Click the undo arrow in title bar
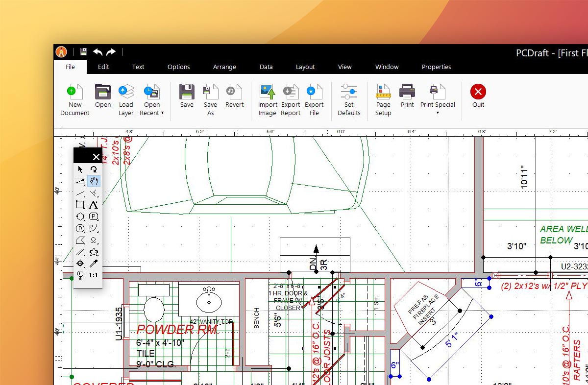 tap(98, 52)
